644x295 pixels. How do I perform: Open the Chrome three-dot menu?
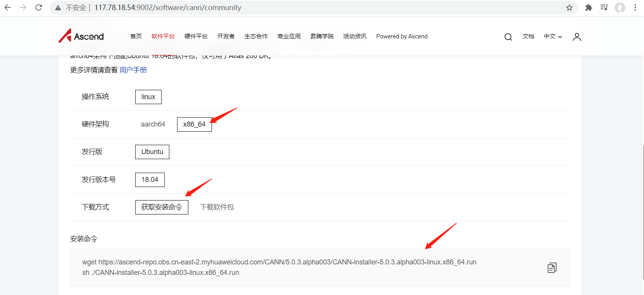click(635, 7)
